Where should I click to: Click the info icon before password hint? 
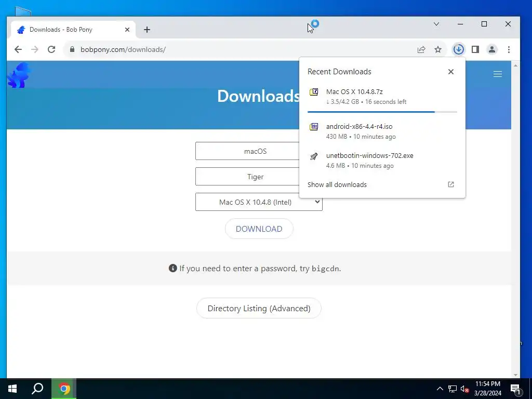pos(172,268)
